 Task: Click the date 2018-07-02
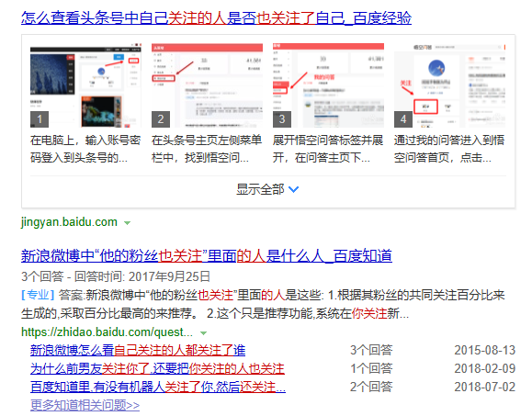(x=485, y=387)
